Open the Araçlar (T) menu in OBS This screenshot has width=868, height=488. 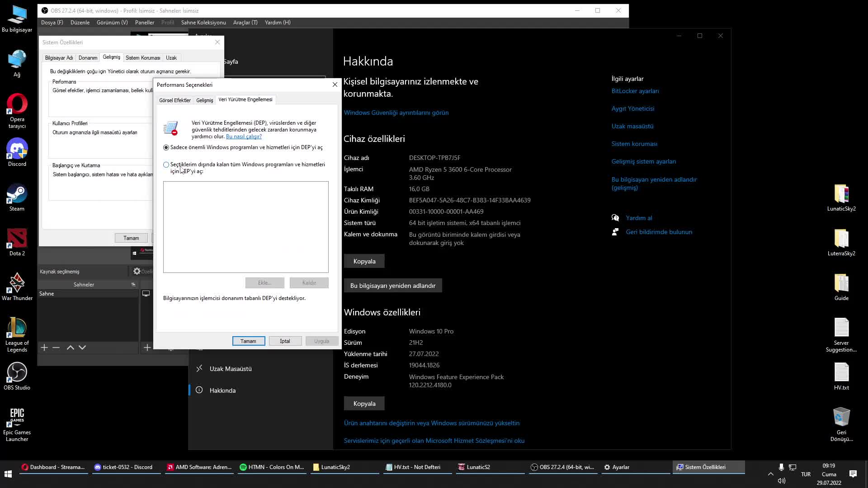[x=245, y=23]
